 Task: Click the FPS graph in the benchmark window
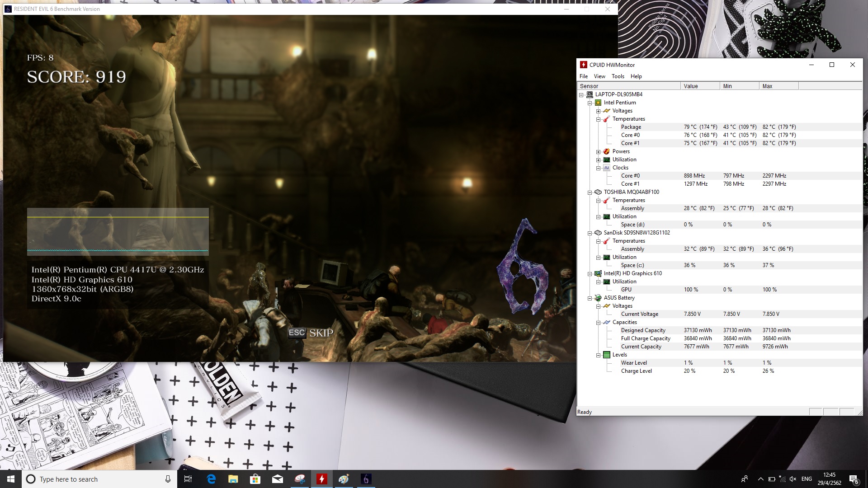click(118, 232)
